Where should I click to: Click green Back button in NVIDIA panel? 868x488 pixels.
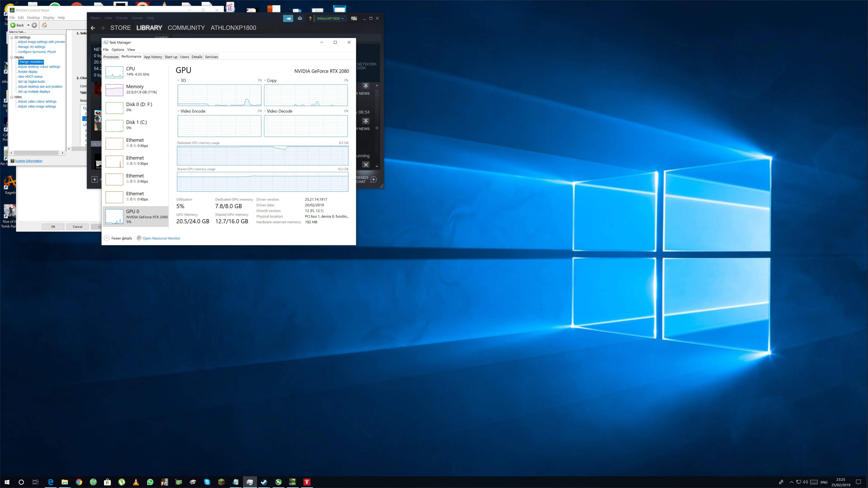click(17, 25)
